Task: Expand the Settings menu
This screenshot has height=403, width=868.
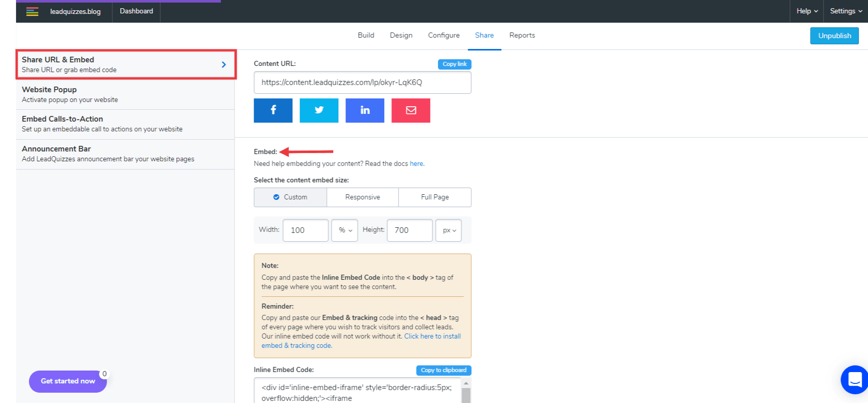Action: click(x=846, y=11)
